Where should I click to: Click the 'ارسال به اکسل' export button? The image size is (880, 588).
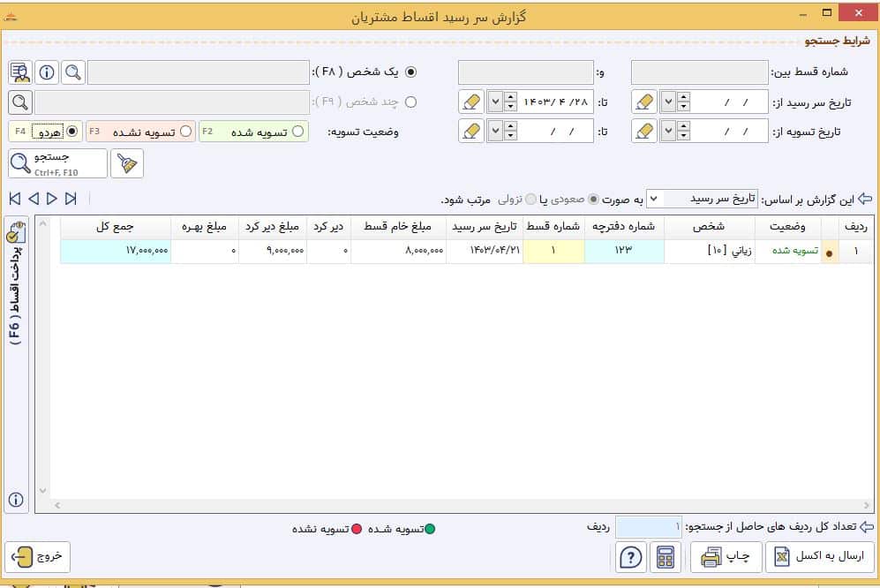coord(820,557)
